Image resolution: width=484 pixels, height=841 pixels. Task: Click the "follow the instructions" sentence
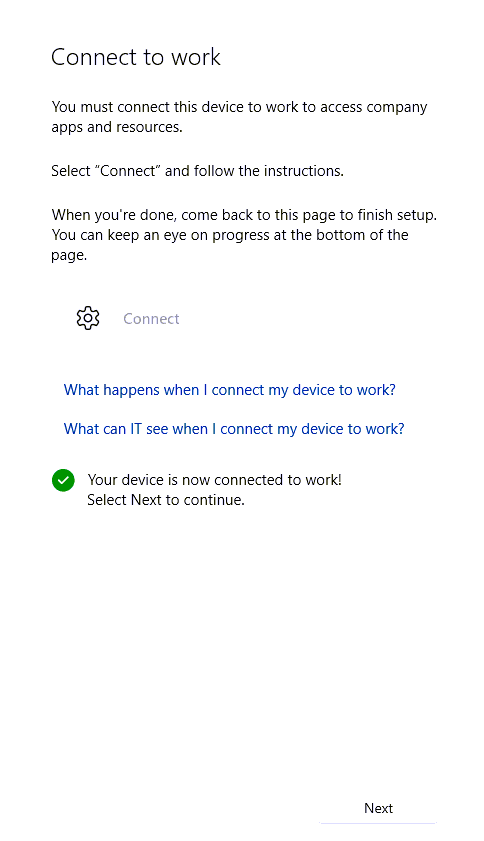tap(197, 171)
